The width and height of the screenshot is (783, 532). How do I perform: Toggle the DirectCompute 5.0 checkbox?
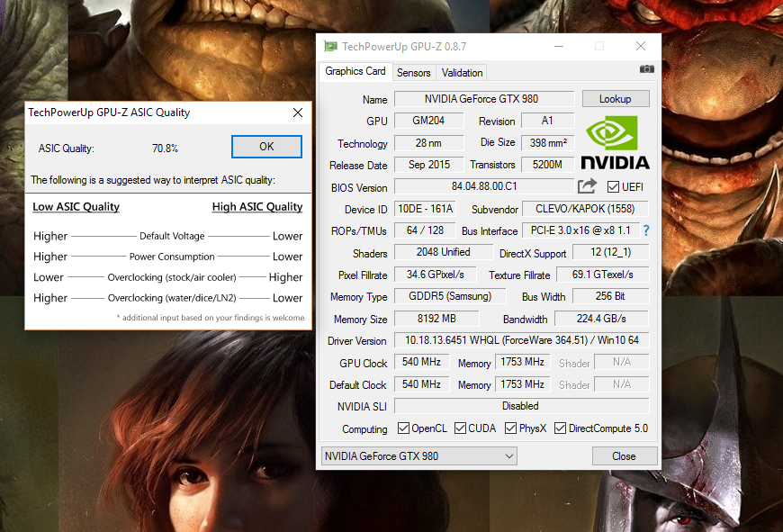click(561, 428)
